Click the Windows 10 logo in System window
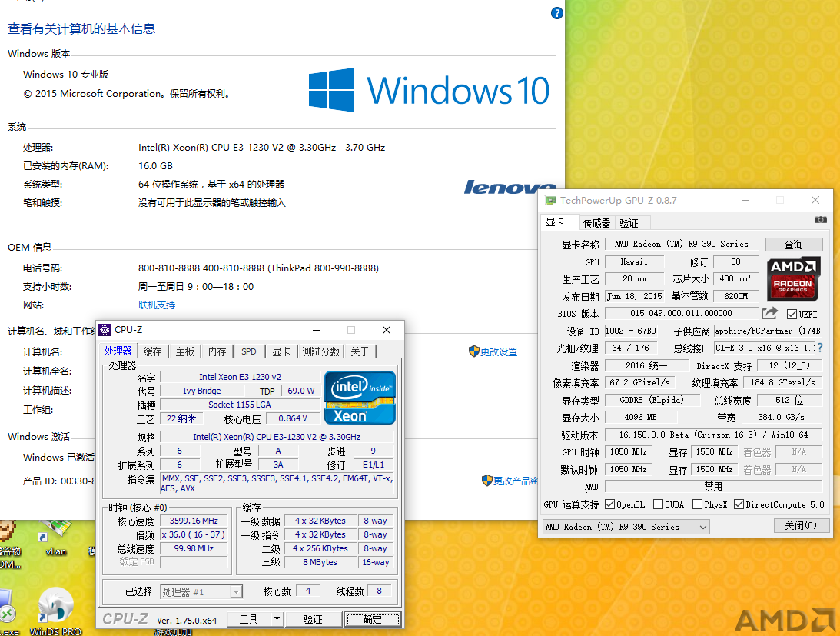 tap(429, 89)
